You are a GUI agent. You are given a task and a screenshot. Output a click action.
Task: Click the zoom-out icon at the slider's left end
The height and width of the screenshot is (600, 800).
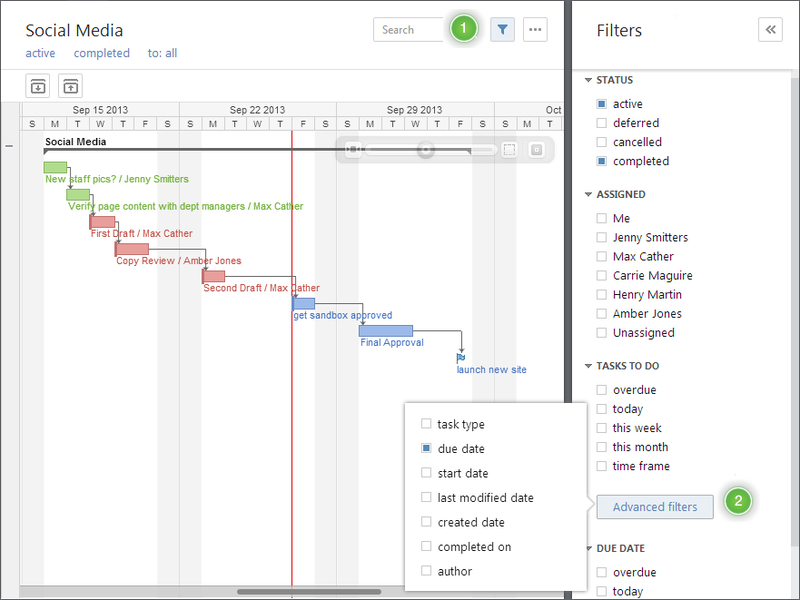[353, 149]
